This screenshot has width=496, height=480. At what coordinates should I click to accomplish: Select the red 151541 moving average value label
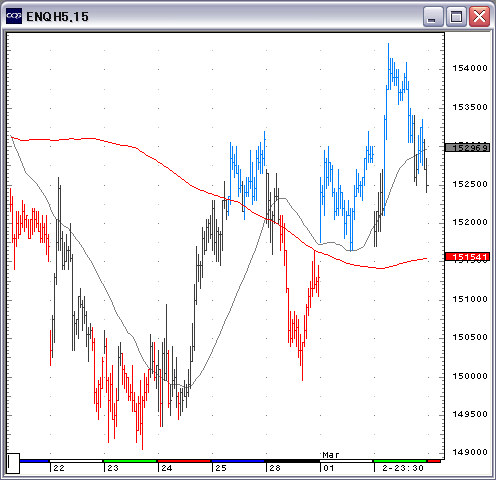(x=467, y=257)
